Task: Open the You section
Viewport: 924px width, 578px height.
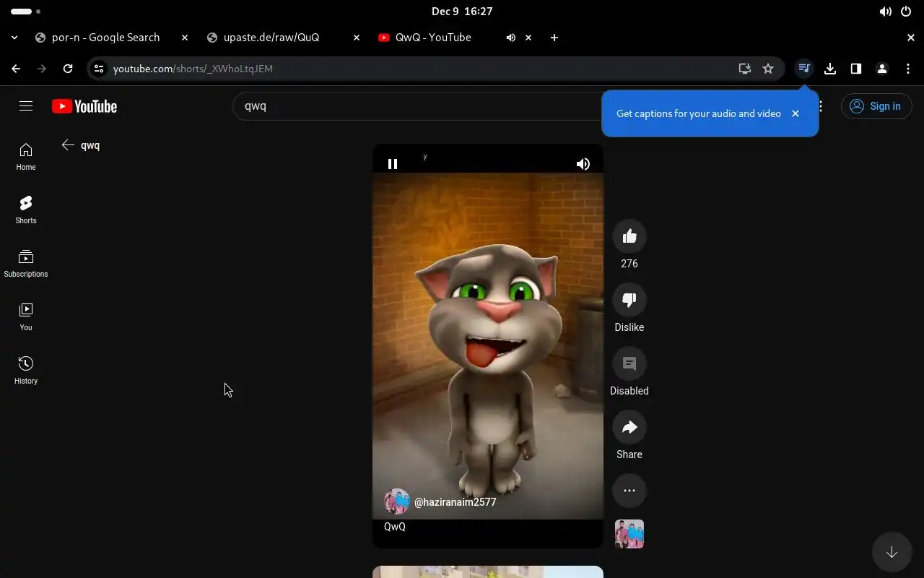Action: click(26, 317)
